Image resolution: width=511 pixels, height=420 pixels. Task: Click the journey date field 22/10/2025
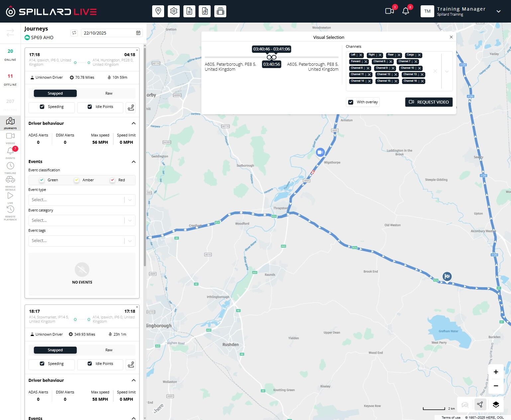(112, 33)
